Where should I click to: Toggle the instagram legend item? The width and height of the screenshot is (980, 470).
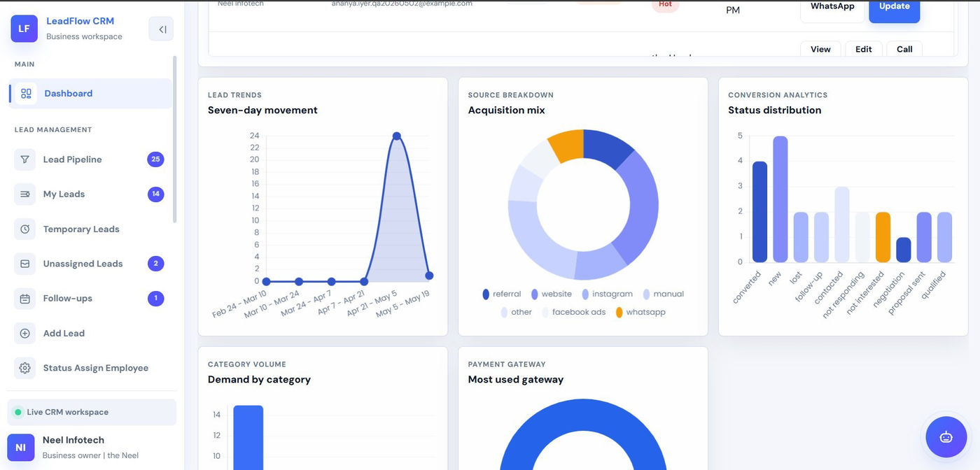(x=606, y=294)
